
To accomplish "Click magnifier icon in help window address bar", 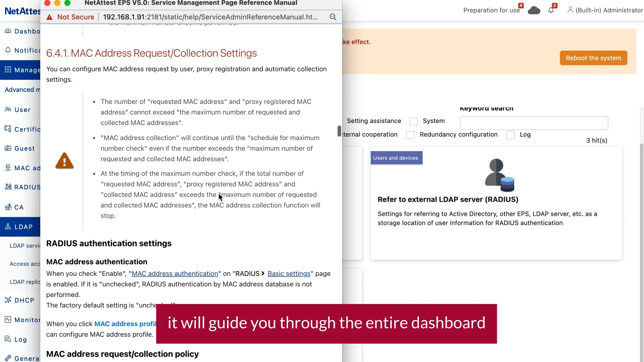I will click(333, 17).
